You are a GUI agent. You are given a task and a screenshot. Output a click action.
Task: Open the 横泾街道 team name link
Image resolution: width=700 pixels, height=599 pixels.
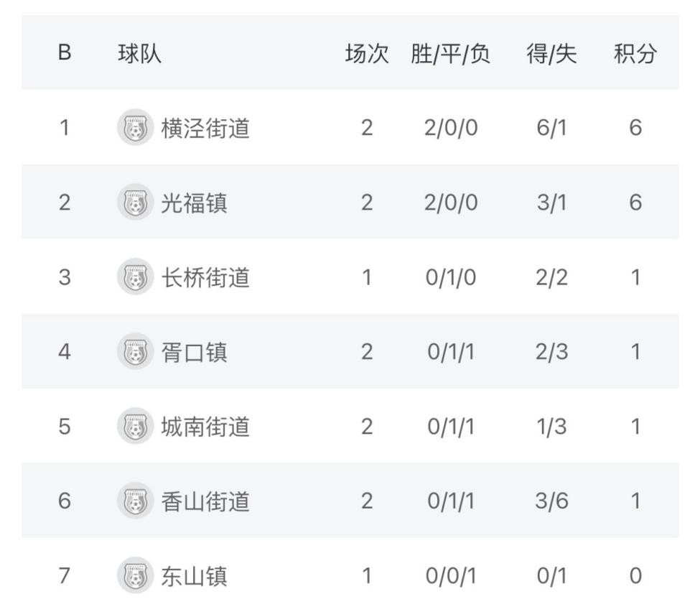coord(205,129)
